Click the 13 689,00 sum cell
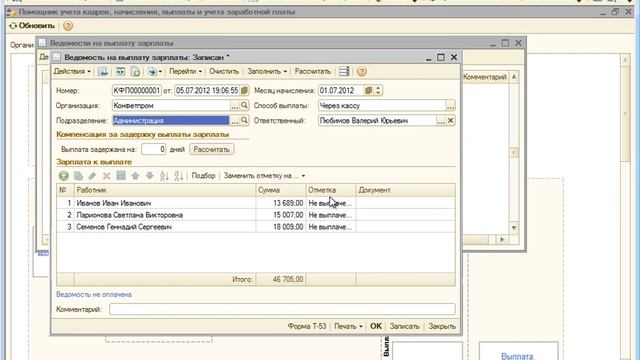 281,203
